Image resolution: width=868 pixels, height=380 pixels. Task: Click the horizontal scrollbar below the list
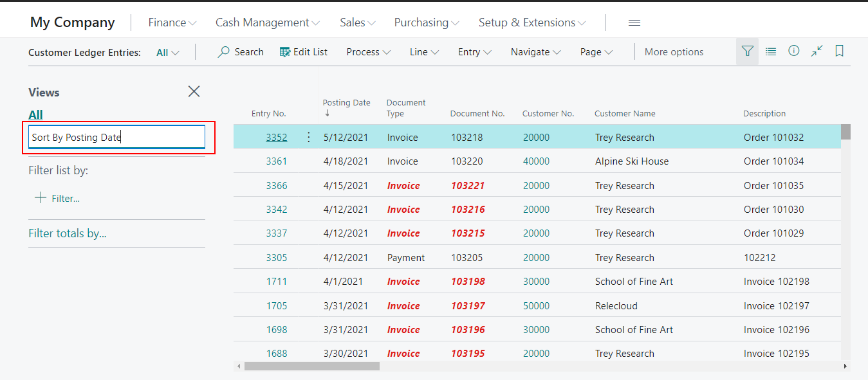click(311, 366)
